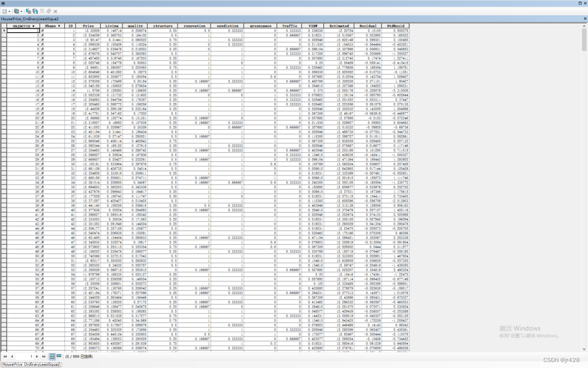Screen dimensions: 588x368
Task: Click the Estimated column header
Action: (339, 26)
